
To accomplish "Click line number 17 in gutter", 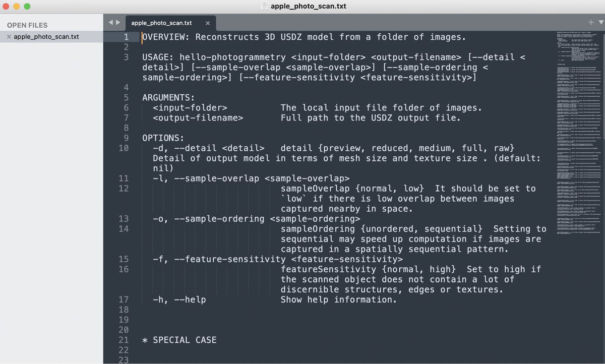I will click(x=124, y=299).
